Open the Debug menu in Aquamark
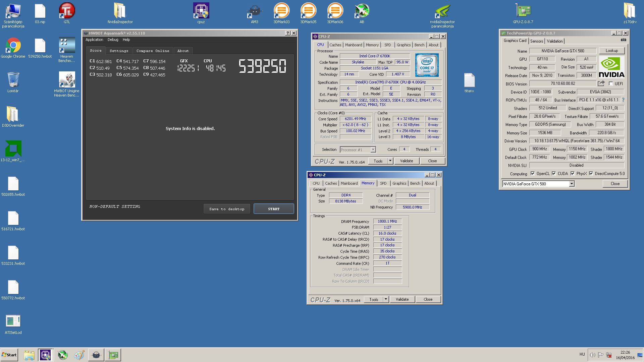Screen dimensions: 644x362 pyautogui.click(x=113, y=40)
